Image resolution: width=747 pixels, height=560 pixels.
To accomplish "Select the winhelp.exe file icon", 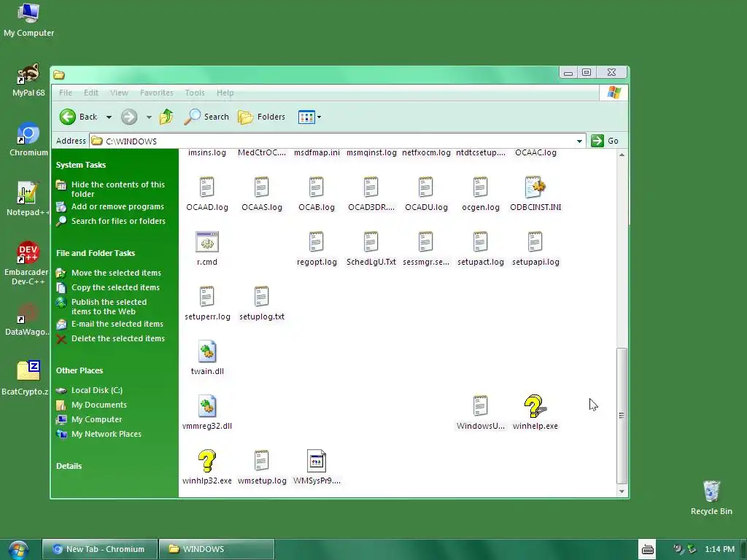I will [x=535, y=406].
